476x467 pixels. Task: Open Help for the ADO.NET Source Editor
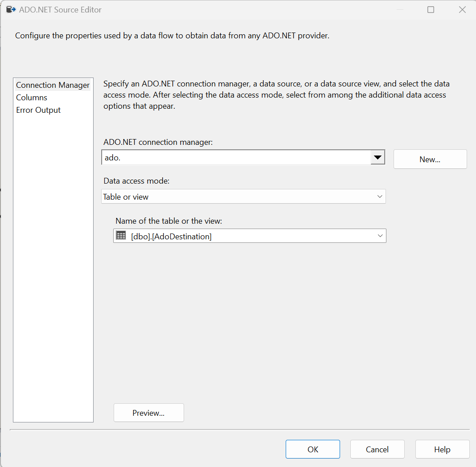pyautogui.click(x=442, y=449)
